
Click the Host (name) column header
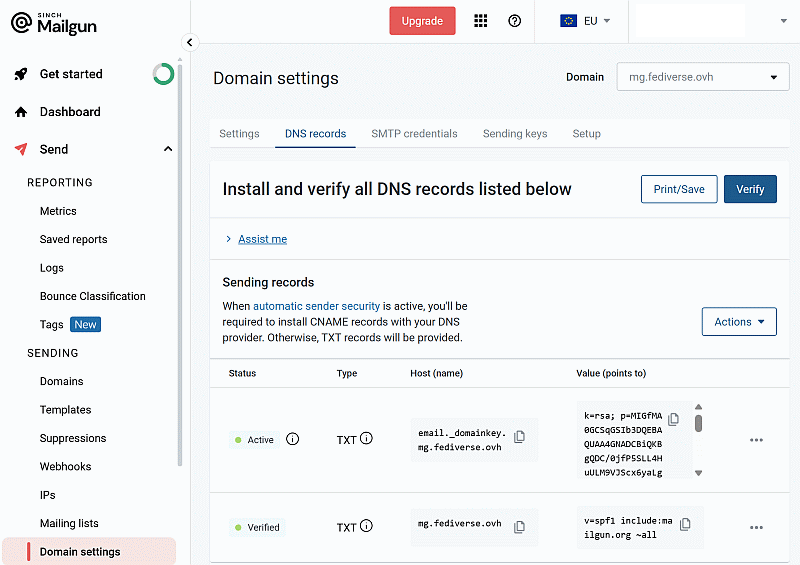[x=436, y=373]
